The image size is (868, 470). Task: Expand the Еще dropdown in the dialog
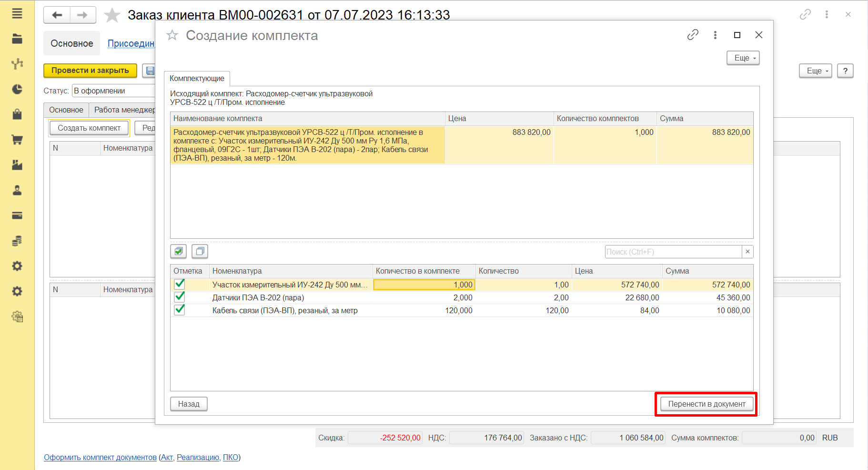(x=743, y=58)
